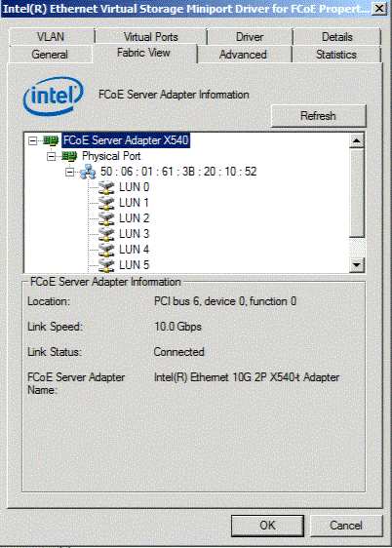Image resolution: width=392 pixels, height=548 pixels.
Task: Click the dialog title bar text
Action: pos(186,9)
